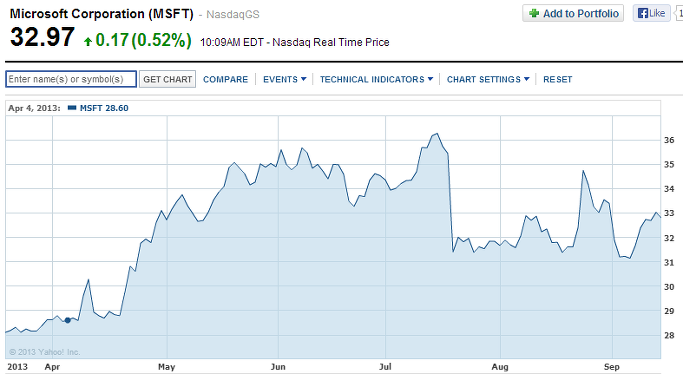Click the NasdaqGS exchange label

[x=233, y=14]
